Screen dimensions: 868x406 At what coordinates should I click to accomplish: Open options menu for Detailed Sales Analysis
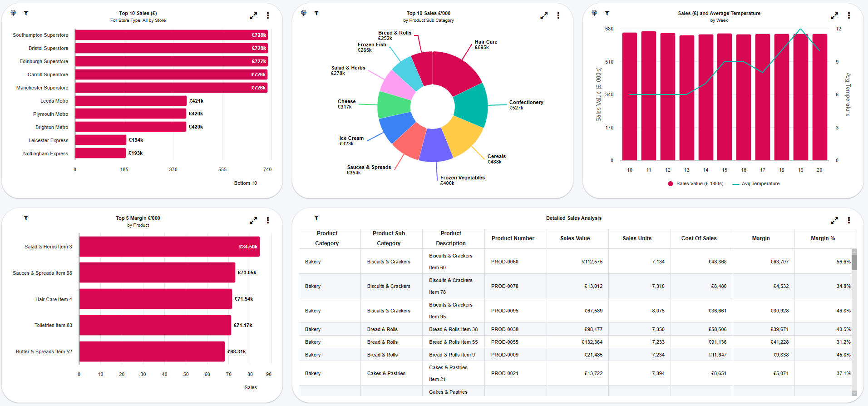pyautogui.click(x=849, y=221)
